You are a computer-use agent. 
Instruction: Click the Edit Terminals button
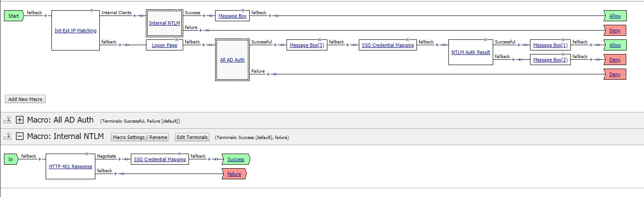point(192,137)
